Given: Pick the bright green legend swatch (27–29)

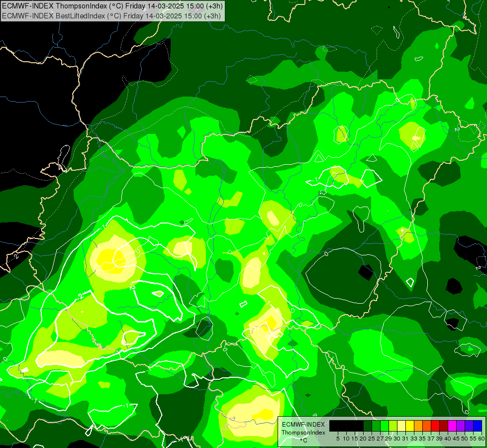Looking at the screenshot, I should [x=385, y=426].
